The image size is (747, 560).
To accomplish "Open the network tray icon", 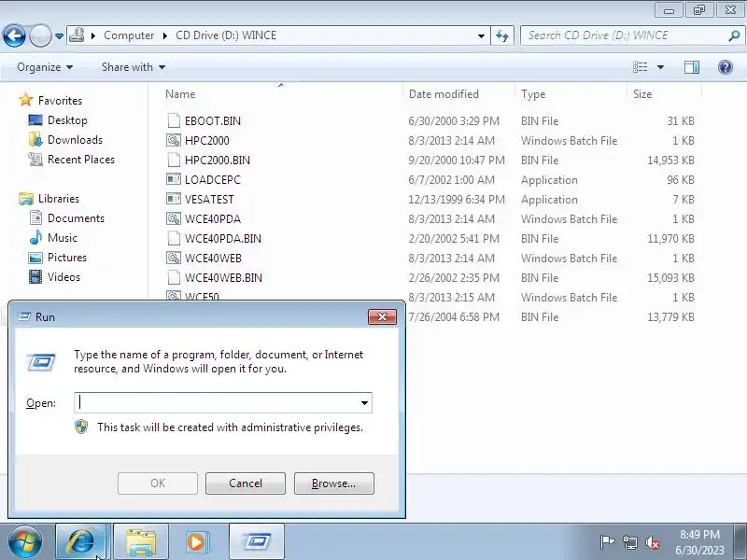I will coord(629,542).
